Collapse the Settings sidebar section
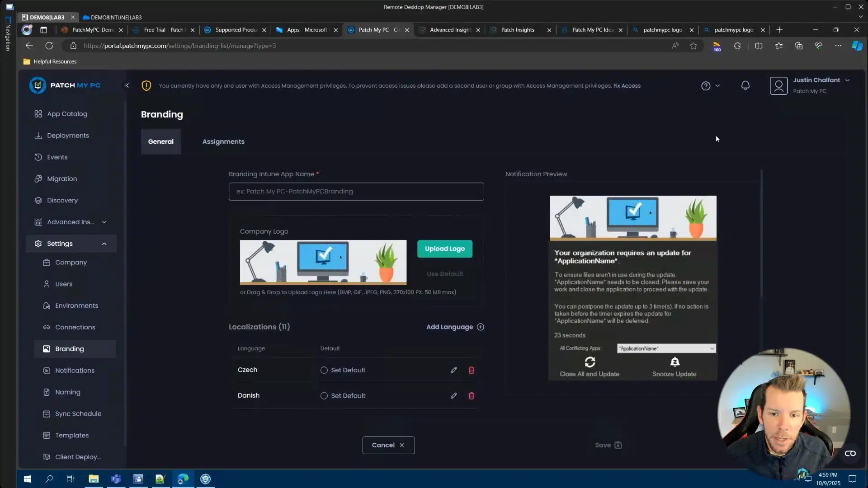868x488 pixels. (x=104, y=244)
